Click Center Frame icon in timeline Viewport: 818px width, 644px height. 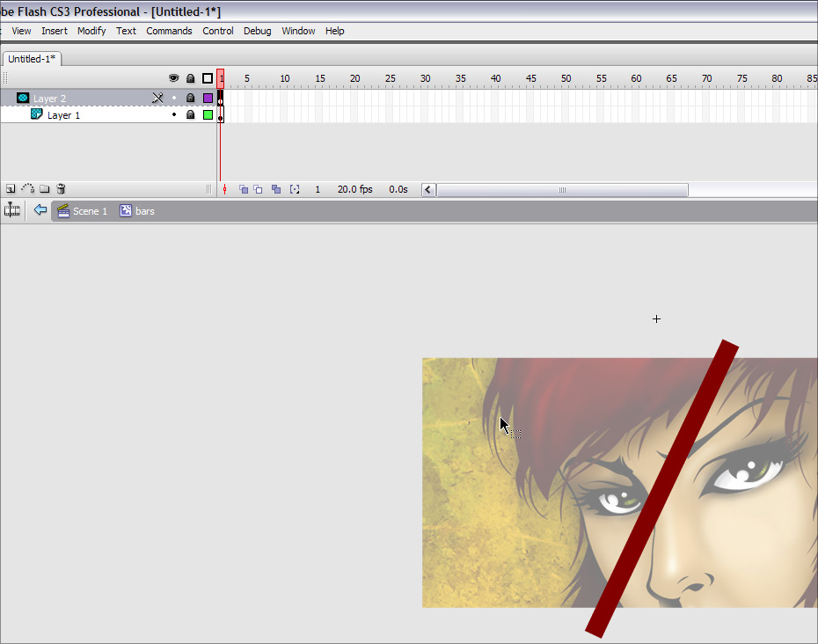tap(225, 189)
